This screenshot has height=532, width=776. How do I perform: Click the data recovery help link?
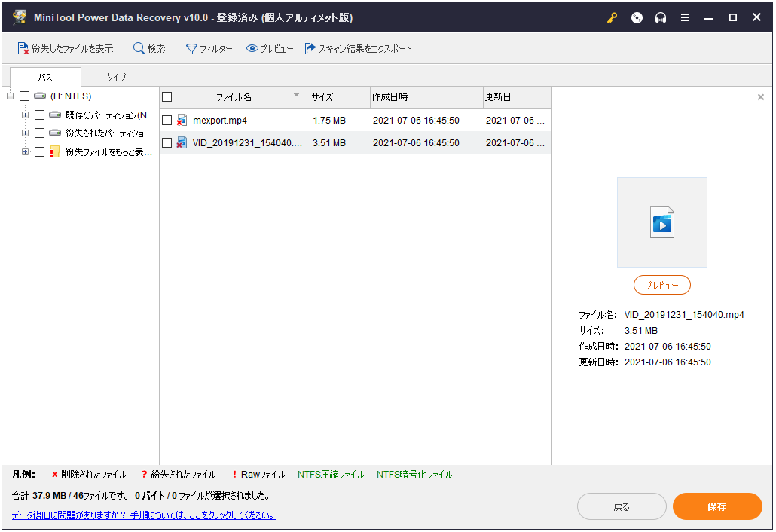pos(143,516)
